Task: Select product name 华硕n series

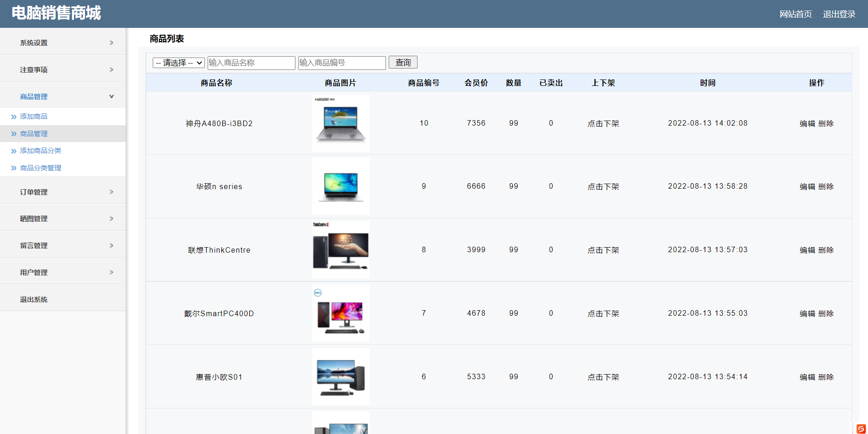Action: coord(219,186)
